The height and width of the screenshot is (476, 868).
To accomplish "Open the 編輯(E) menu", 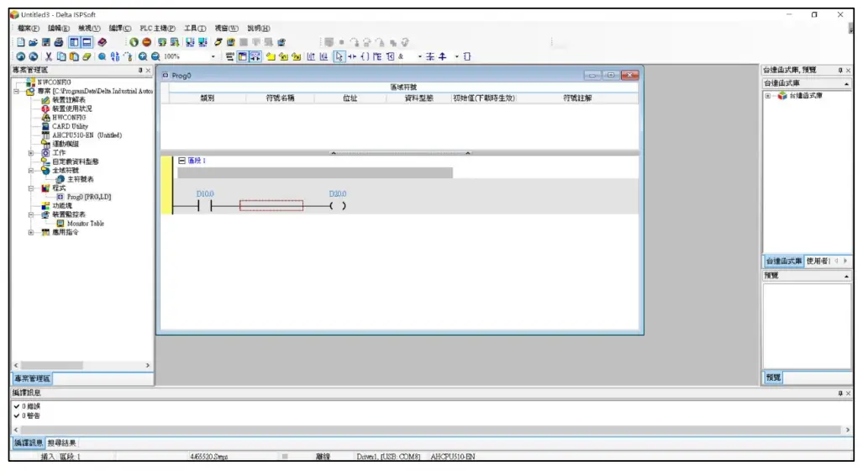I will [59, 29].
